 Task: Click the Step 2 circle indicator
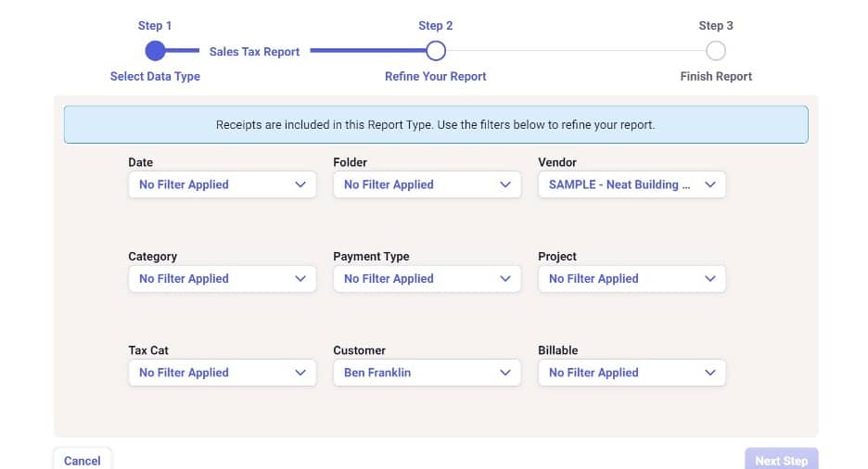pos(436,51)
